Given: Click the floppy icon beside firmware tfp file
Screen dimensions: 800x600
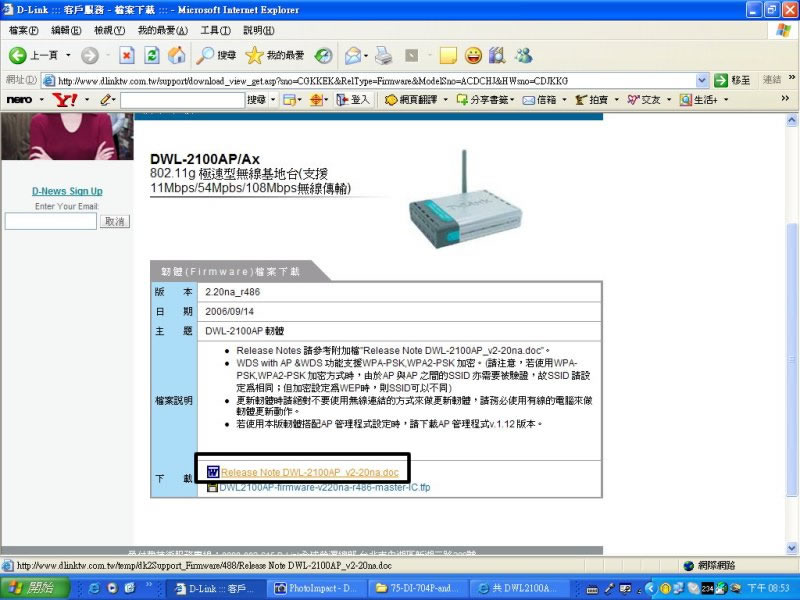Looking at the screenshot, I should [x=212, y=487].
